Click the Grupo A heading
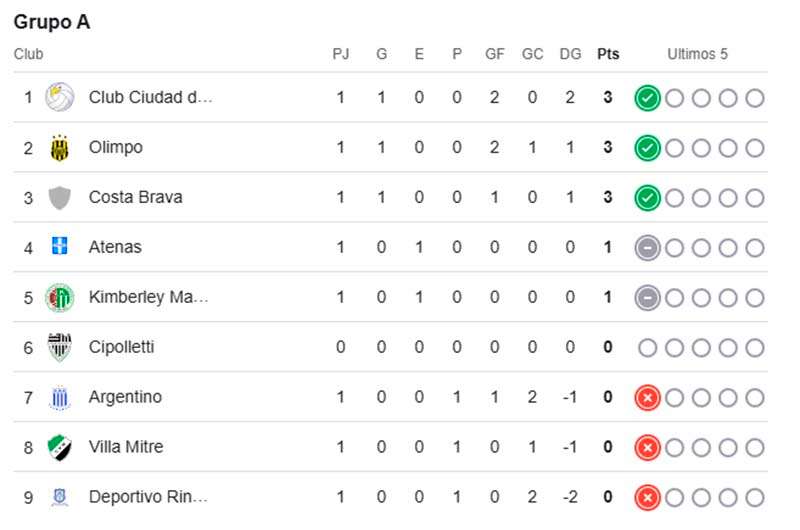Screen dimensions: 800x530 pyautogui.click(x=52, y=22)
